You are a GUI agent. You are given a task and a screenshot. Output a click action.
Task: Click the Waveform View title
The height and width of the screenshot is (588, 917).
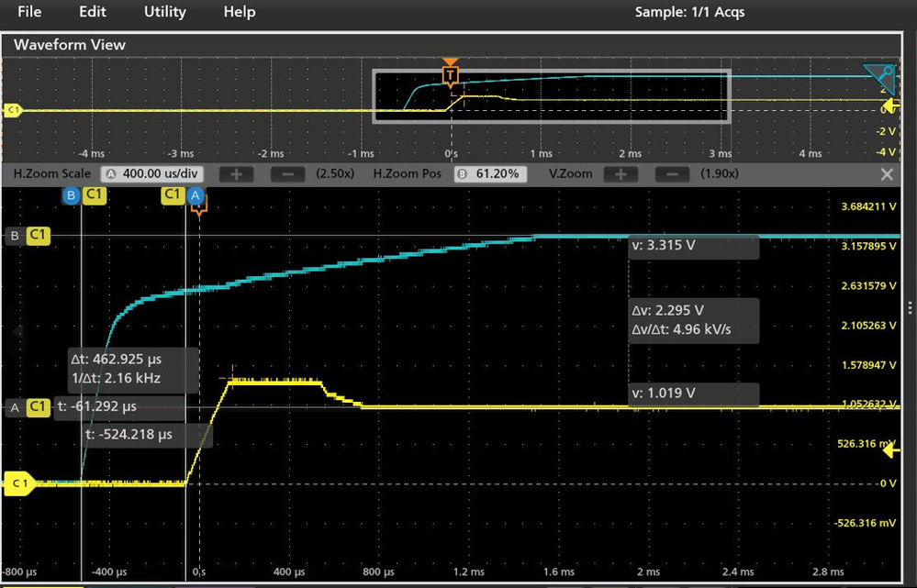click(70, 45)
